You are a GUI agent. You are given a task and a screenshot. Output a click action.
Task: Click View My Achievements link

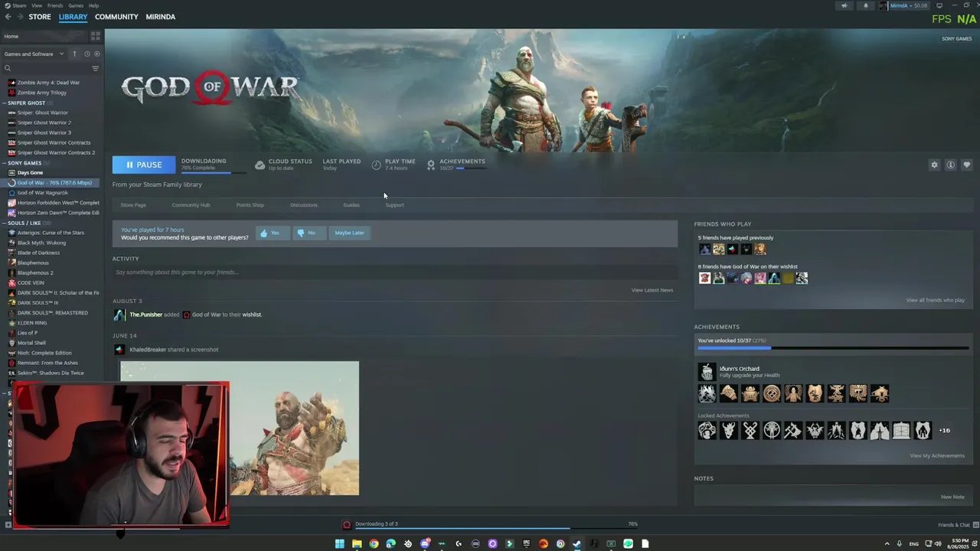pyautogui.click(x=937, y=455)
